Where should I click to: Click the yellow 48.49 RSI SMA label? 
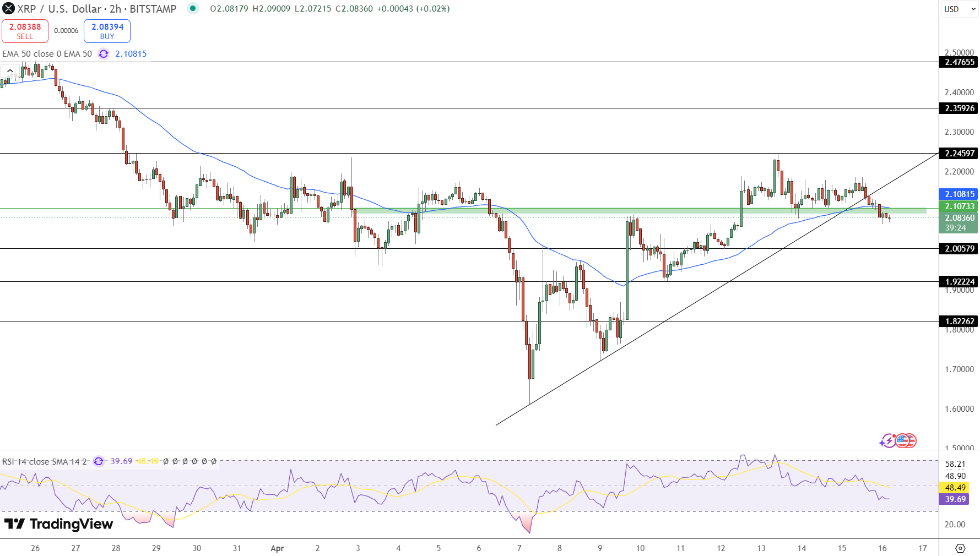coord(955,488)
